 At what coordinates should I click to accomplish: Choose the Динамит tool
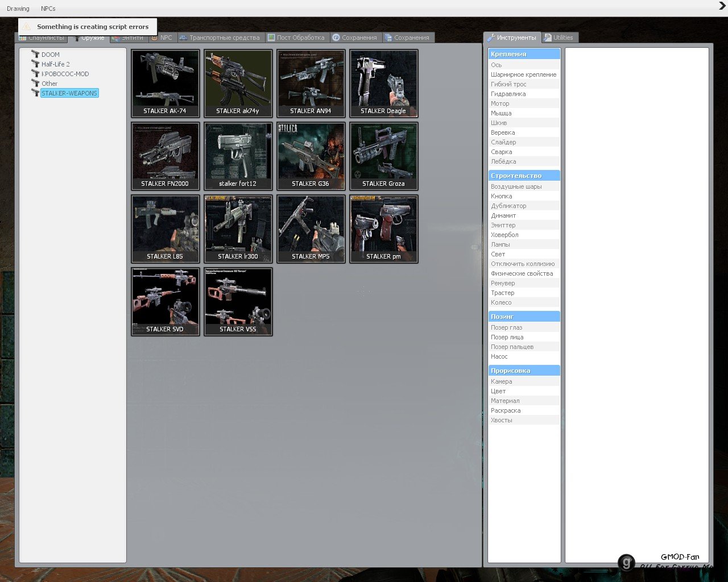pos(524,215)
